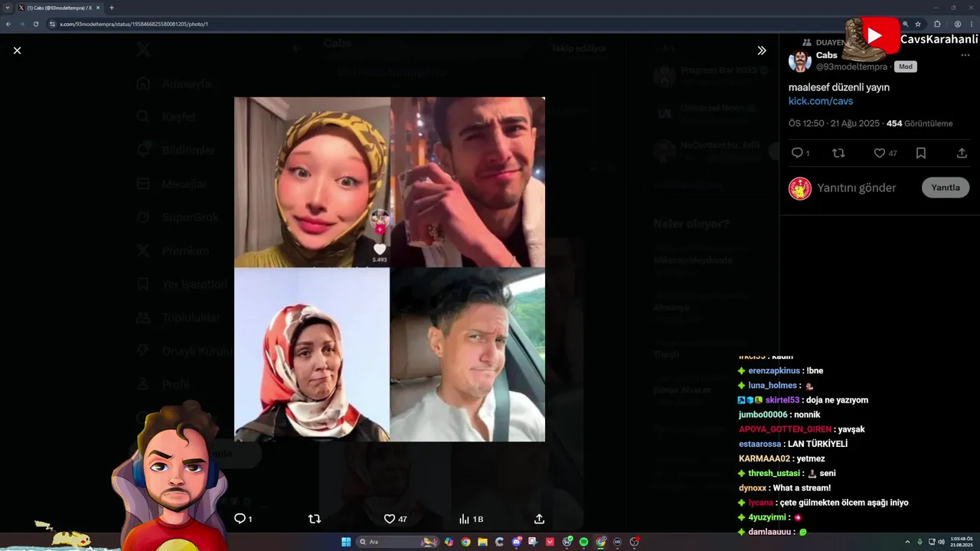The width and height of the screenshot is (980, 551).
Task: Click chat username jumbo00006
Action: pos(763,415)
